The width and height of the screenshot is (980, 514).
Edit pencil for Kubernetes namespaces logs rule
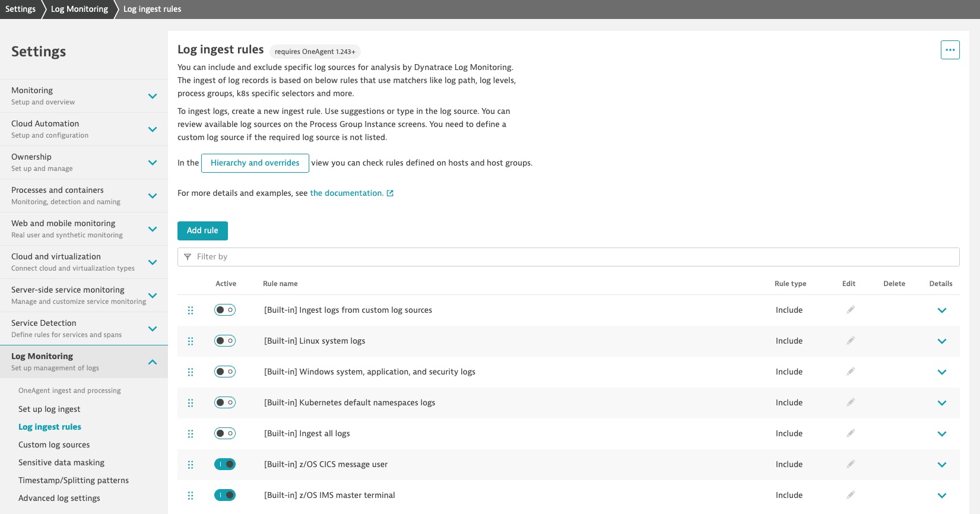pos(851,402)
